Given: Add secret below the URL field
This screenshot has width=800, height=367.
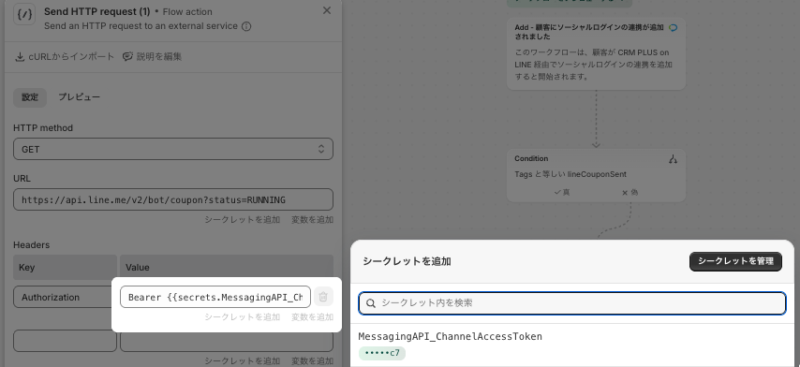Looking at the screenshot, I should pos(242,220).
